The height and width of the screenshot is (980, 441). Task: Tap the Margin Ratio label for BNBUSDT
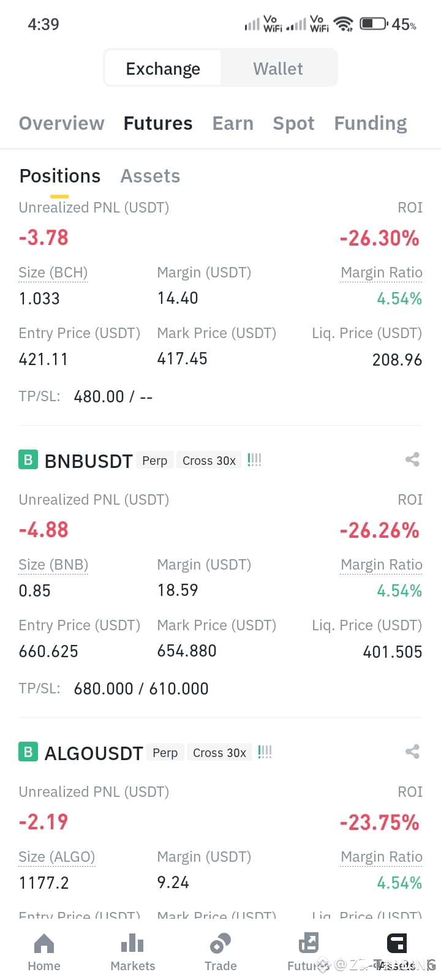(382, 565)
